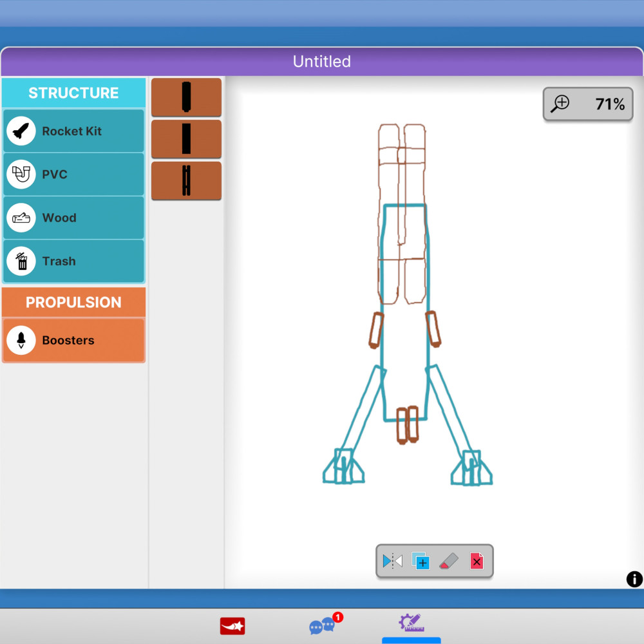This screenshot has height=644, width=644.
Task: Click the rocket icon beside Rocket Kit
Action: pos(21,131)
